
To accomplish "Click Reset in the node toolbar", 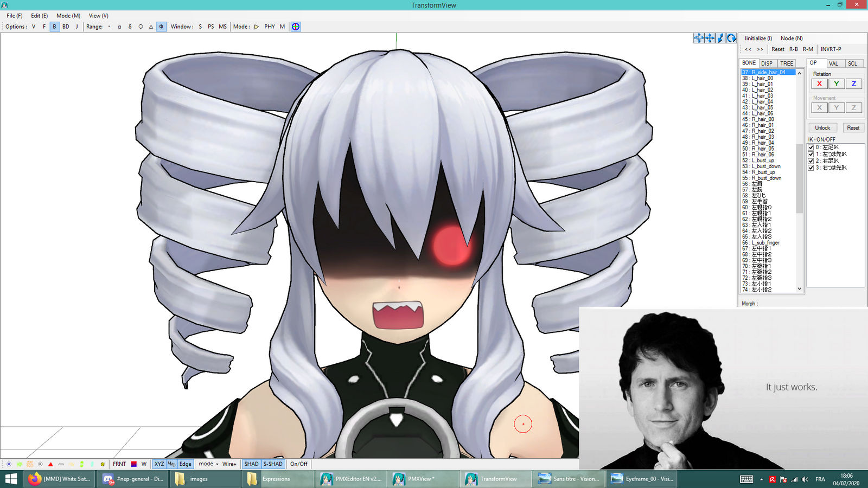I will click(x=778, y=49).
